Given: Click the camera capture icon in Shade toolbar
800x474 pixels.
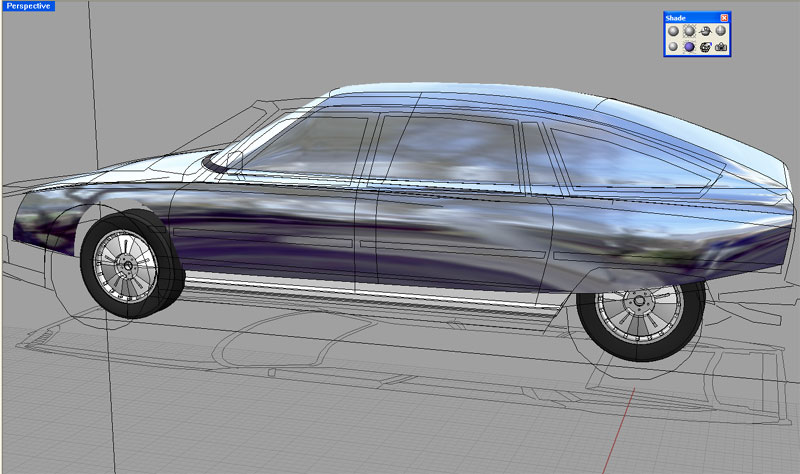Looking at the screenshot, I should click(720, 47).
